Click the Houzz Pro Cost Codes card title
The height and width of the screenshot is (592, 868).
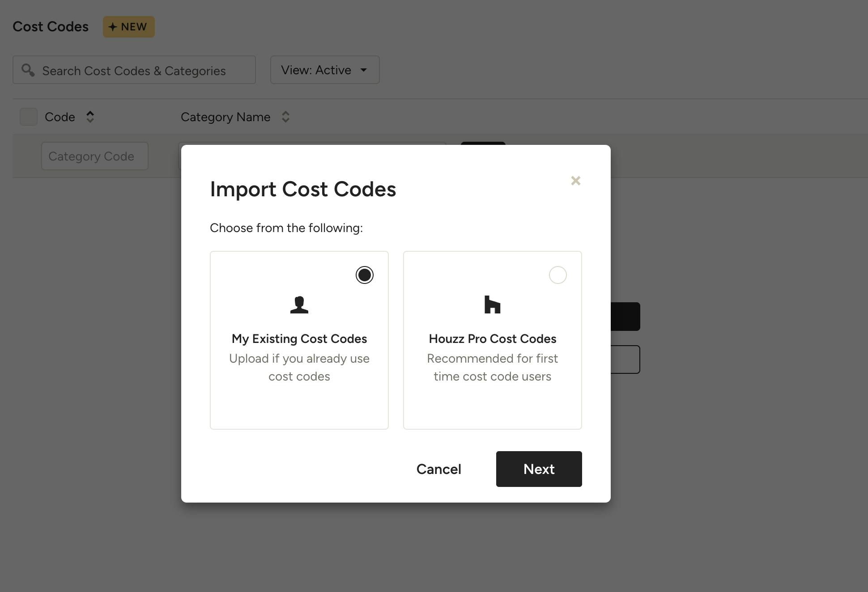coord(492,339)
